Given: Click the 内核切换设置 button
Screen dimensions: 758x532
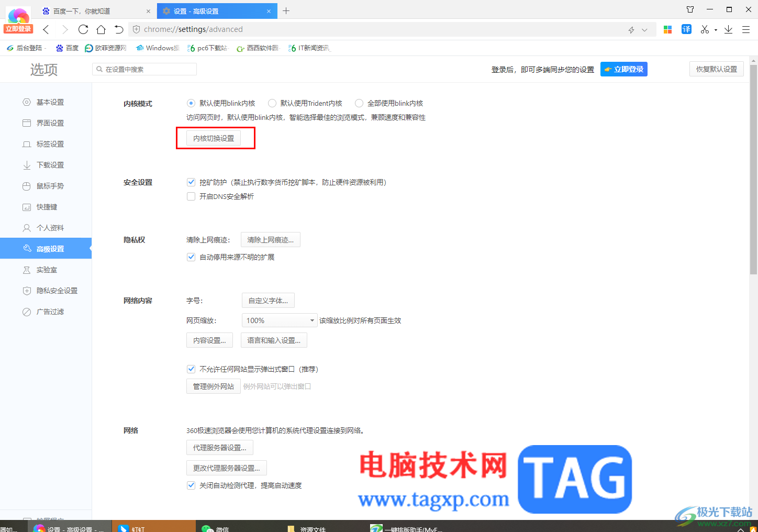Looking at the screenshot, I should pos(214,138).
